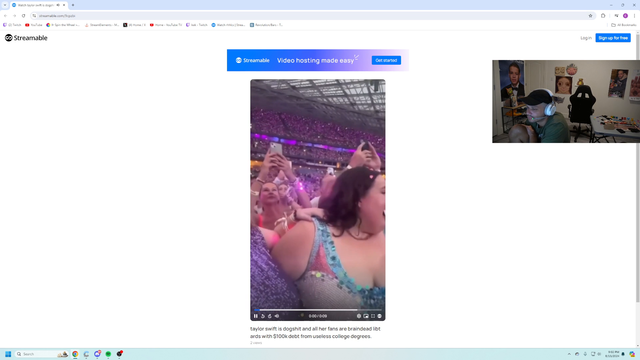640x360 pixels.
Task: Open the Windows Start menu
Action: coord(8,354)
